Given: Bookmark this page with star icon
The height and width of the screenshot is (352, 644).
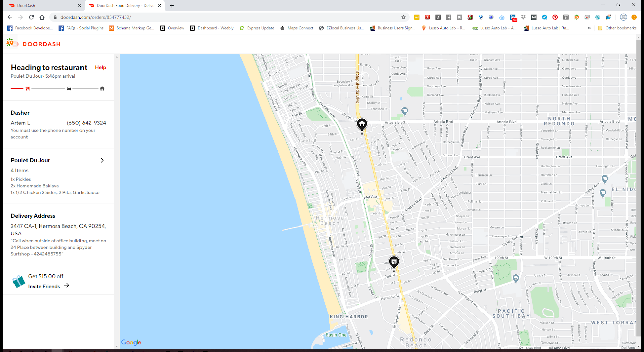Looking at the screenshot, I should (404, 17).
